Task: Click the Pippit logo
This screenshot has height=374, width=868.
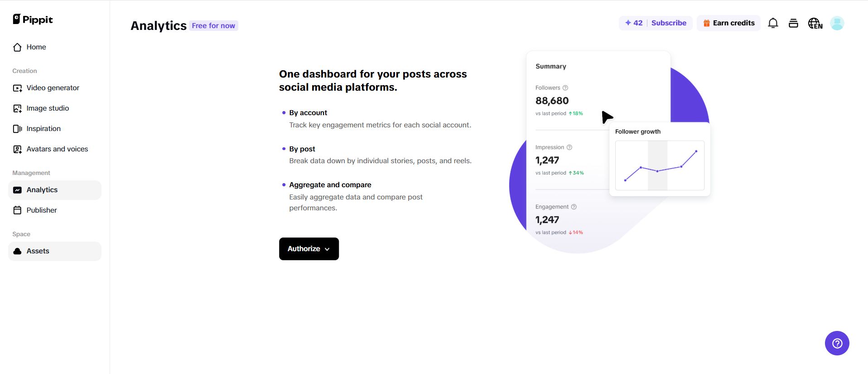Action: click(33, 19)
